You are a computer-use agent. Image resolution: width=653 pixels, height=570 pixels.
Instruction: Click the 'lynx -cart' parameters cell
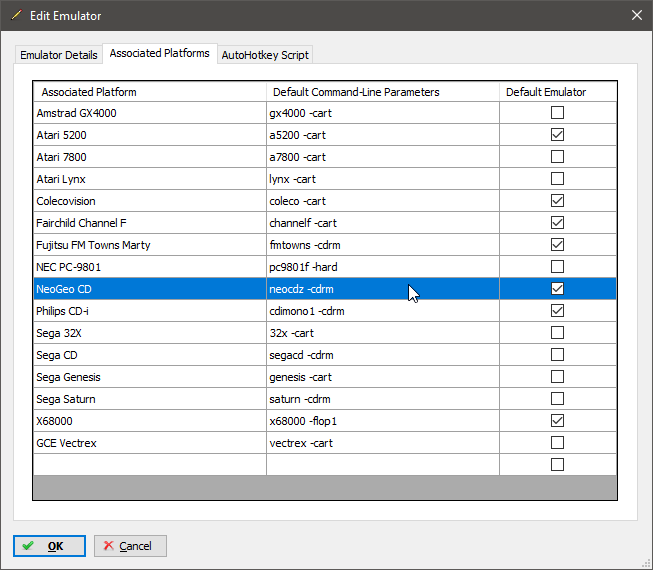pyautogui.click(x=383, y=179)
